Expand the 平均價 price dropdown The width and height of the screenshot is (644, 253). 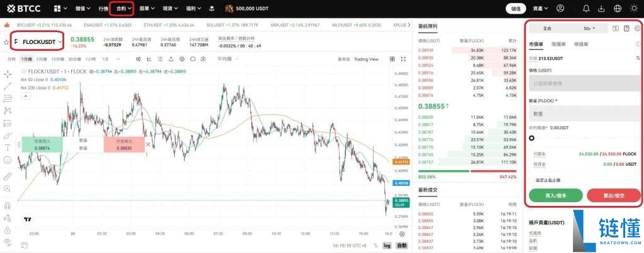pyautogui.click(x=228, y=59)
